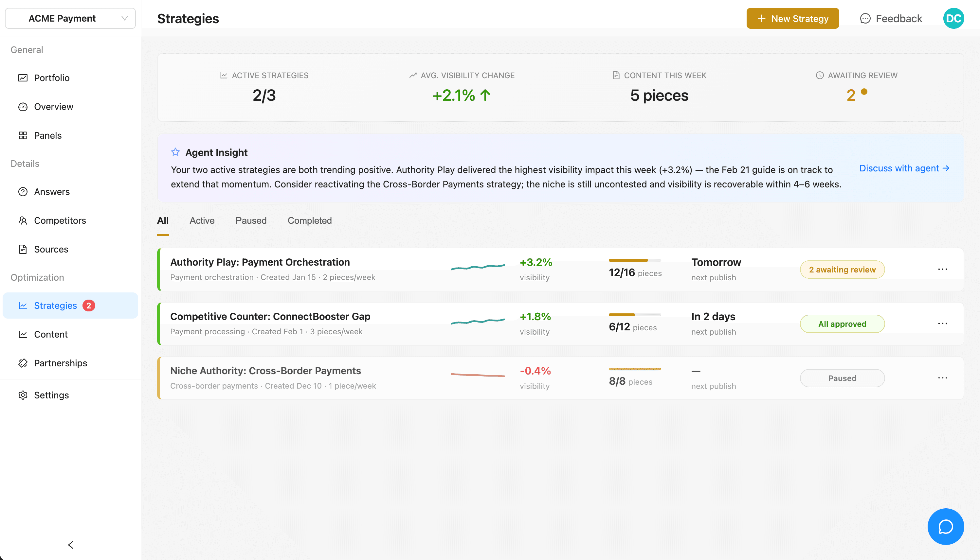Click the Overview gauge icon
Image resolution: width=980 pixels, height=560 pixels.
tap(23, 107)
